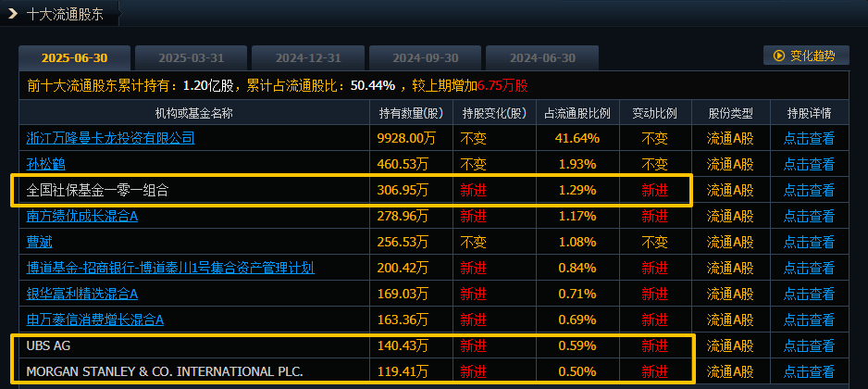Click the 200.42万 holding value
The image size is (868, 389).
403,269
